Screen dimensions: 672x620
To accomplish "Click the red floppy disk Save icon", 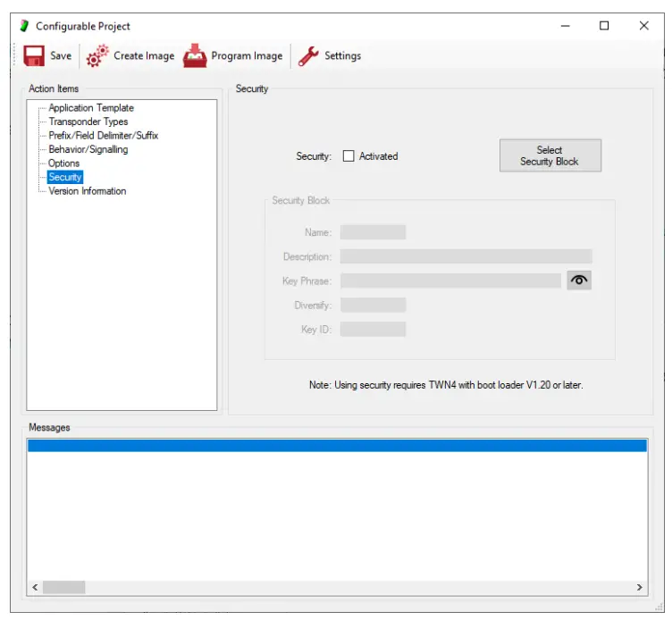I will click(x=34, y=55).
